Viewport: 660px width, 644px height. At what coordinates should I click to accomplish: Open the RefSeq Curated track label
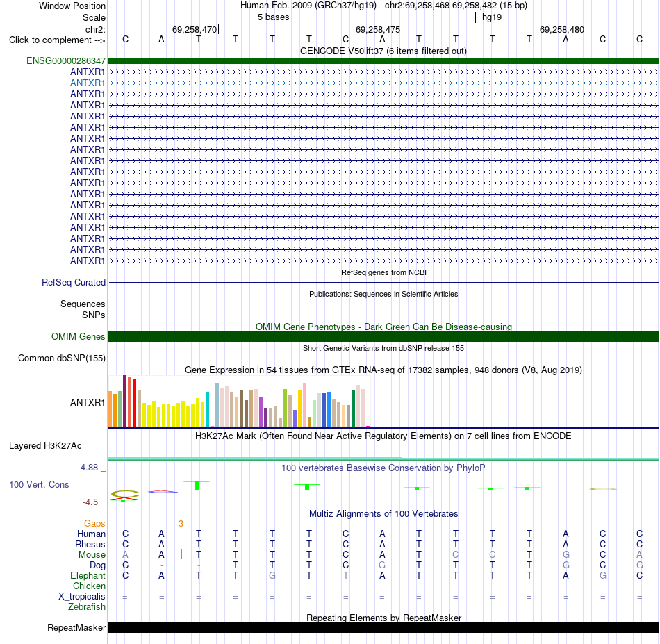pos(74,283)
